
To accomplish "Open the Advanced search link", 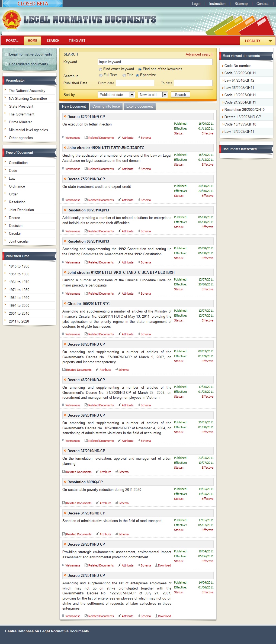I will (x=199, y=54).
